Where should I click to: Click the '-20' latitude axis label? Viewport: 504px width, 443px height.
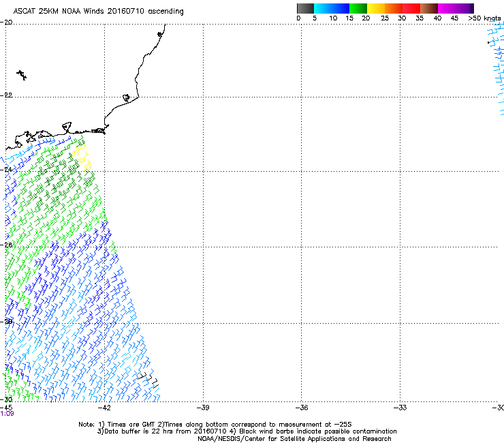coord(6,22)
